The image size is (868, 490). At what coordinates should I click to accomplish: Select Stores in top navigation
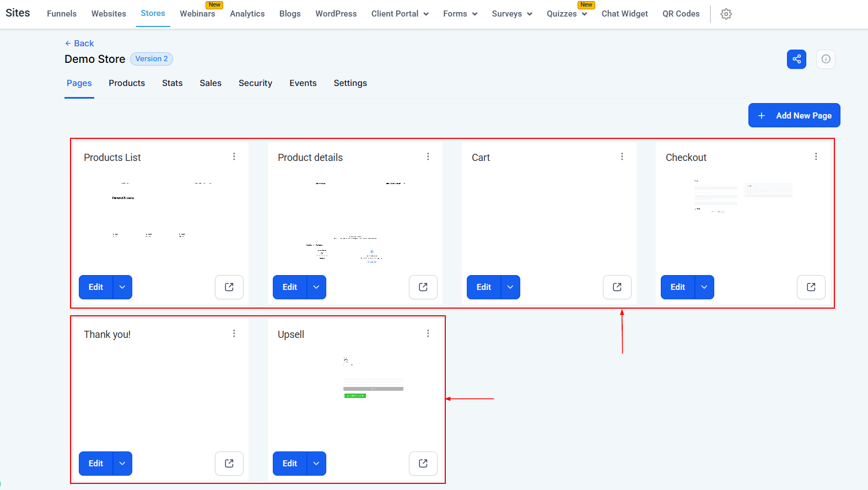pos(153,13)
